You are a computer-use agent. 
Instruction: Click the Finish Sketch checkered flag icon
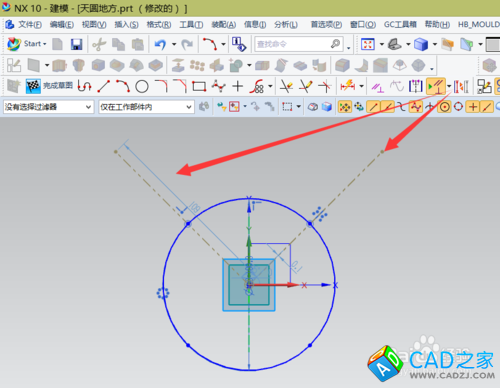pyautogui.click(x=33, y=86)
